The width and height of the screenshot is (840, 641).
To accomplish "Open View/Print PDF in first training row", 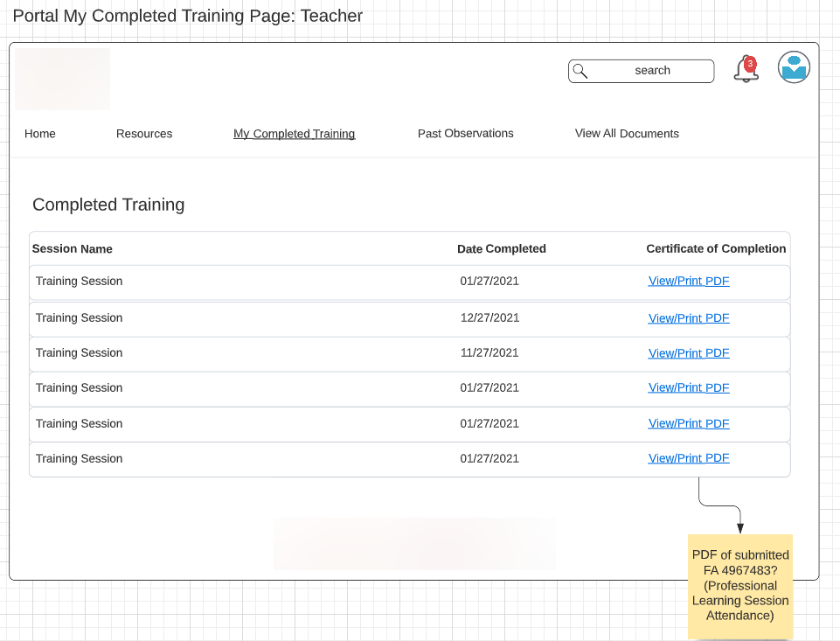I will point(689,282).
